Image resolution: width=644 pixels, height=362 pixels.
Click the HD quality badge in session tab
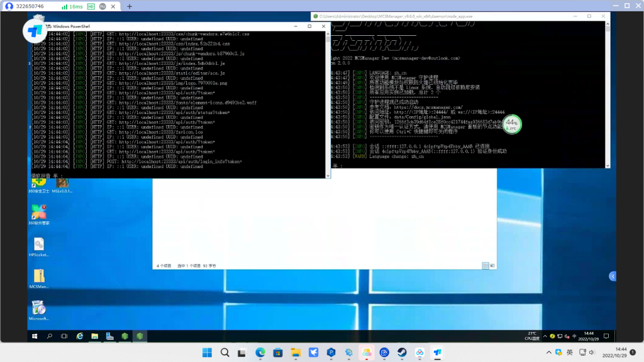click(x=91, y=6)
